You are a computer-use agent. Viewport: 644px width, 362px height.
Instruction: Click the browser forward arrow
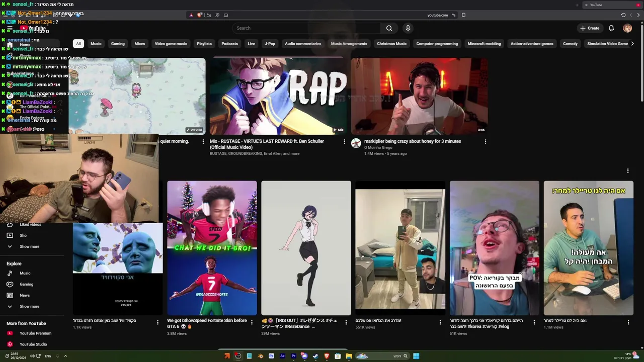[639, 15]
